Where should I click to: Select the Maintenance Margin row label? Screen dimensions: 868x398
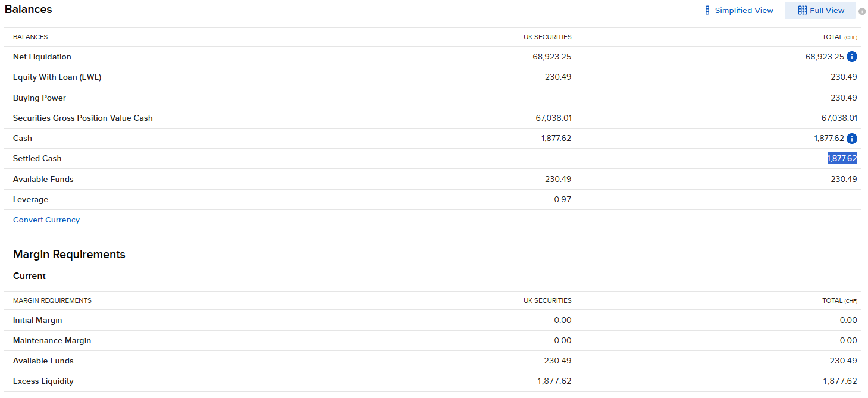tap(52, 341)
